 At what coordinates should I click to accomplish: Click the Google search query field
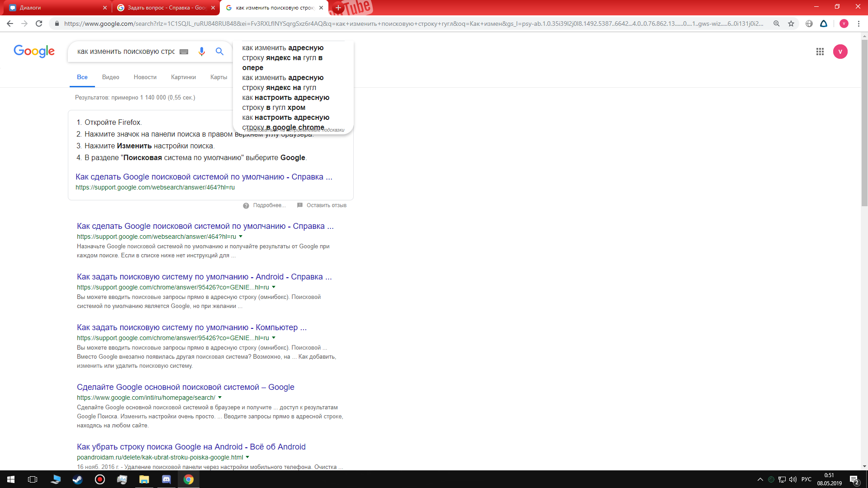126,52
